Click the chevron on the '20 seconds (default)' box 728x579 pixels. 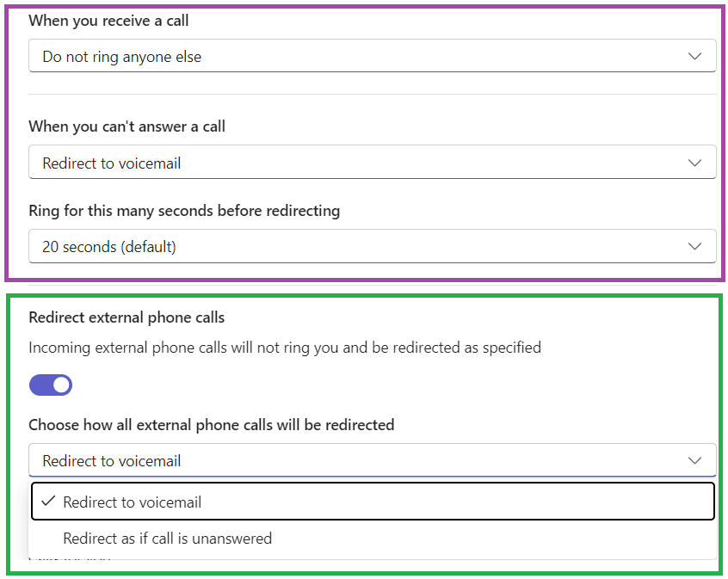tap(695, 247)
